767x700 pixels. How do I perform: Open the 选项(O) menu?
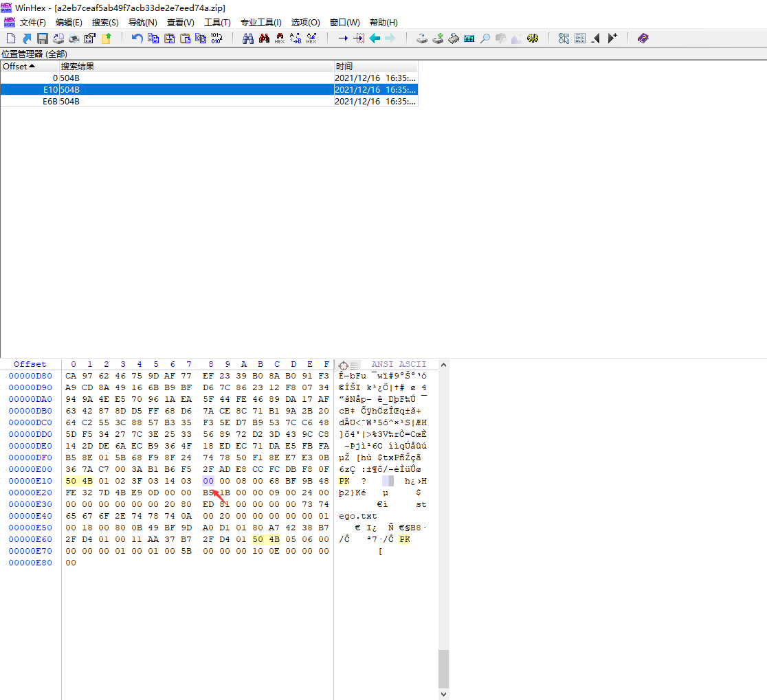305,23
